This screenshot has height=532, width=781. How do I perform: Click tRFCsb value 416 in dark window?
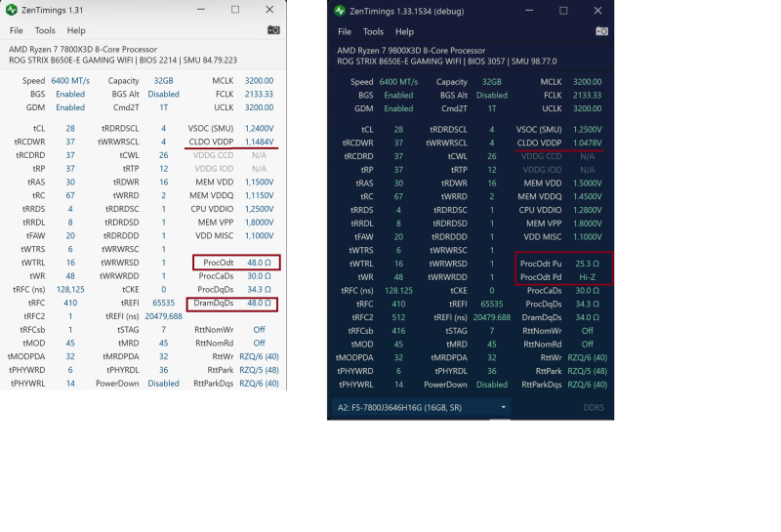coord(398,330)
